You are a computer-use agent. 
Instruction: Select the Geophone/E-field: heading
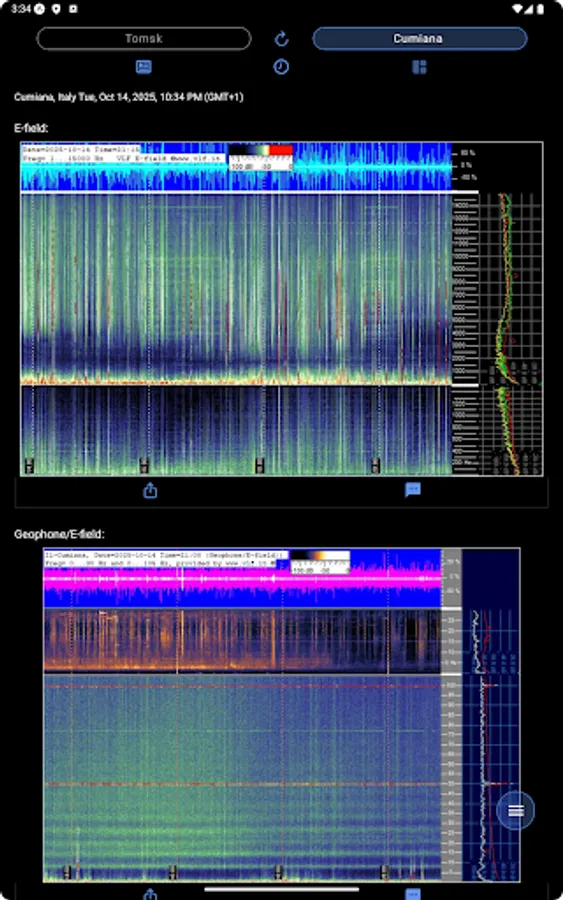[60, 534]
